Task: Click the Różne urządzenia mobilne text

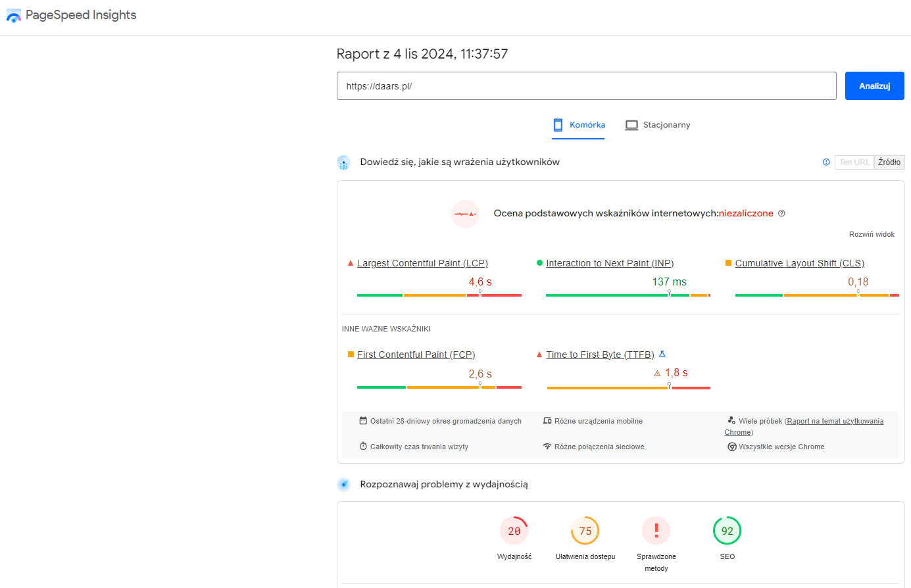Action: click(599, 421)
